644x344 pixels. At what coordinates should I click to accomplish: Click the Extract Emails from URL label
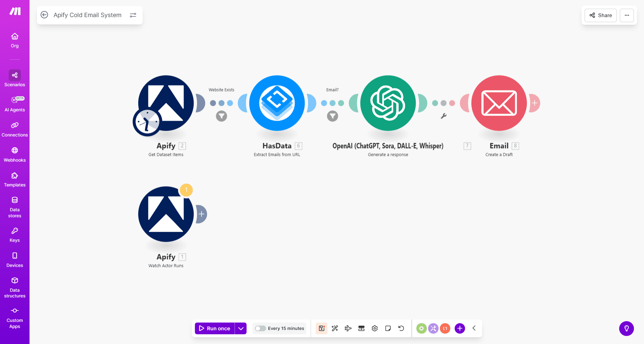click(277, 155)
